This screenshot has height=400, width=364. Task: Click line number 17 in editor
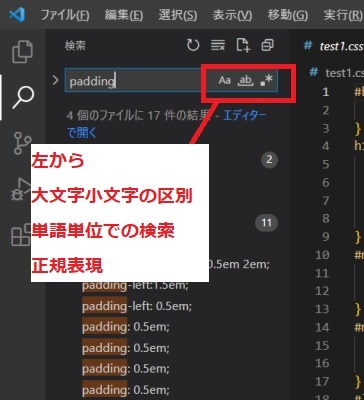click(323, 381)
